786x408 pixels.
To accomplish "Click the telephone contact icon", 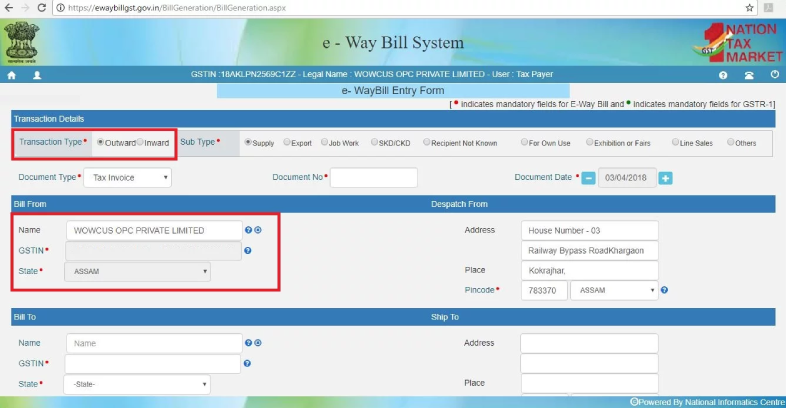I will (749, 75).
